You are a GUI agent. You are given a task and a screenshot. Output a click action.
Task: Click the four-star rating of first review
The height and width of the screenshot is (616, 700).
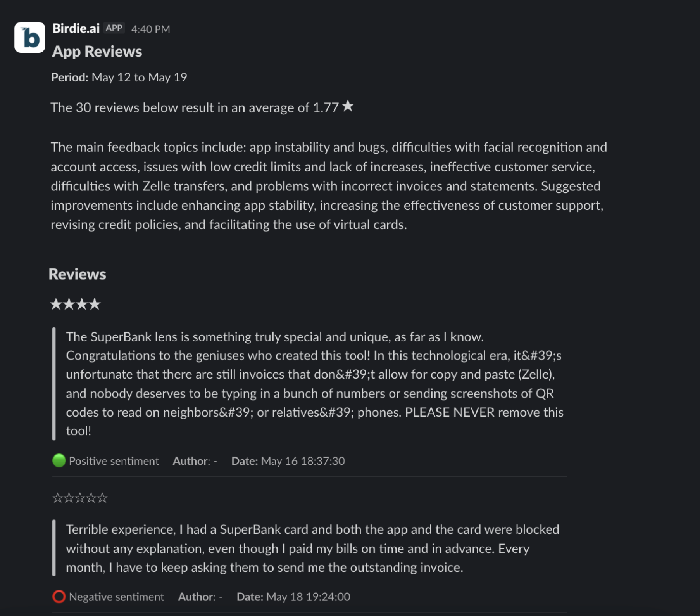[x=76, y=304]
